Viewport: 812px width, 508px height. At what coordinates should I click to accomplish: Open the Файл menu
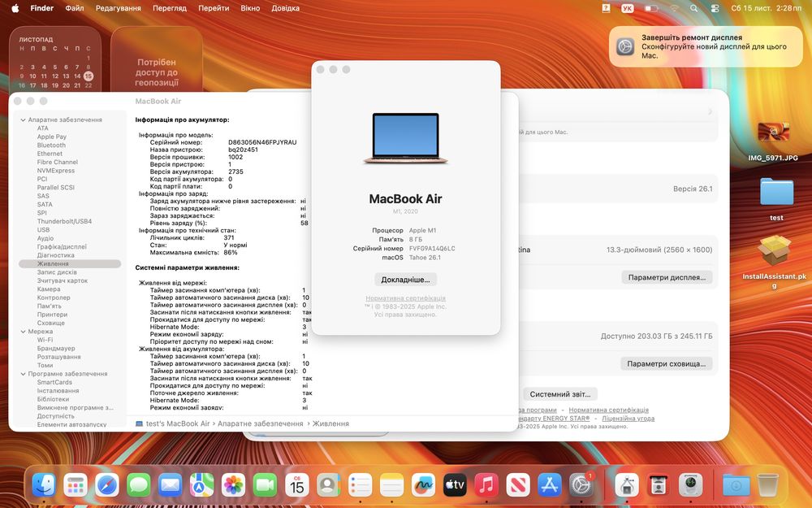coord(75,8)
